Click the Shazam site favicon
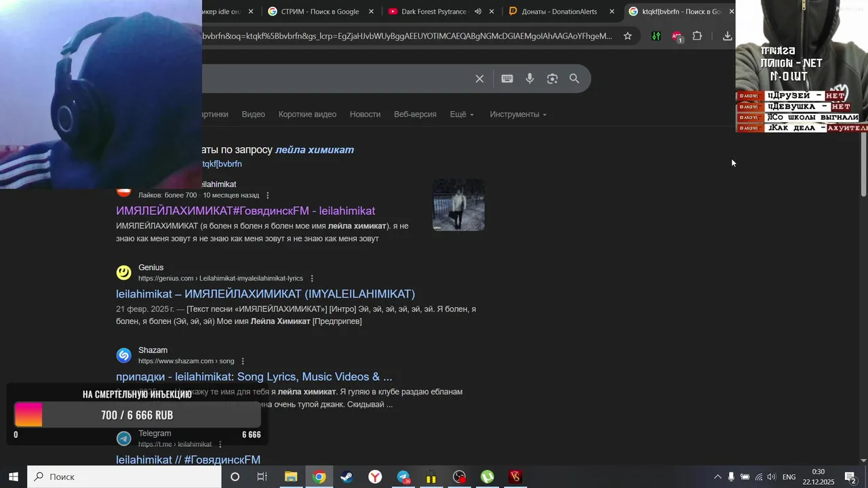The height and width of the screenshot is (488, 868). (x=123, y=355)
